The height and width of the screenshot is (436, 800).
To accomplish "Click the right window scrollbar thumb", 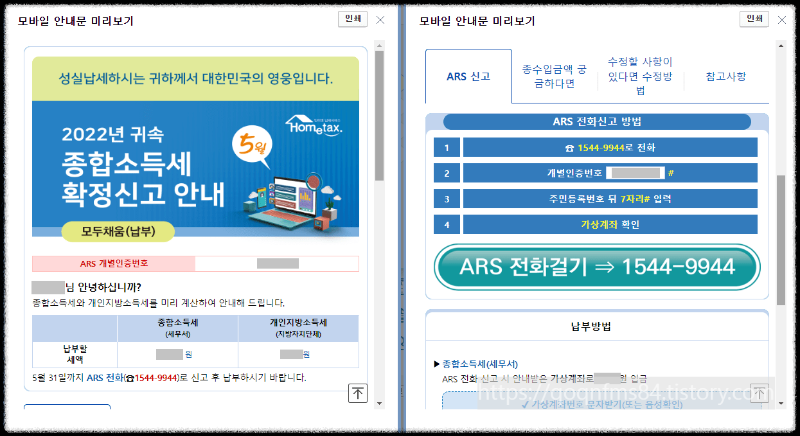I will point(781,240).
